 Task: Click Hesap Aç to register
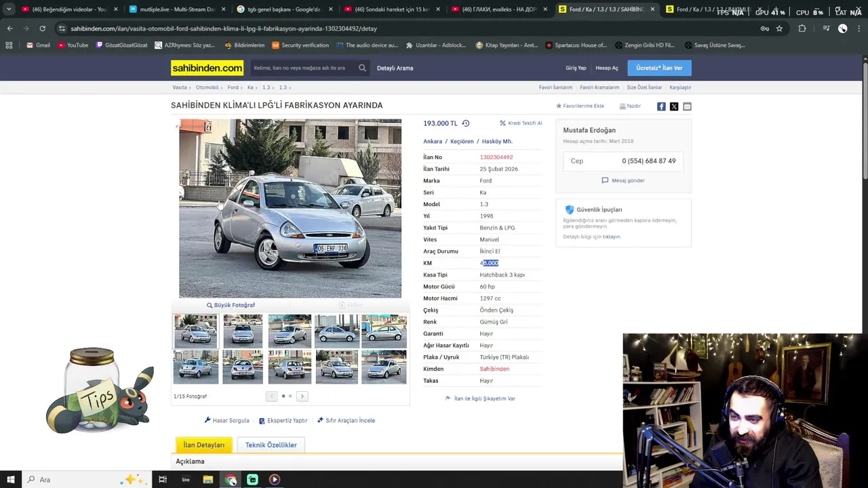click(x=607, y=68)
